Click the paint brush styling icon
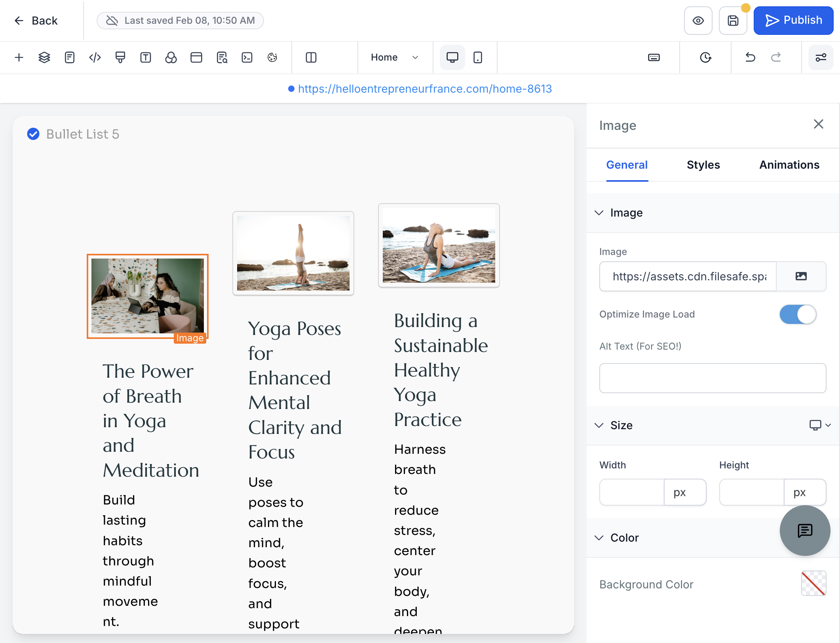The height and width of the screenshot is (643, 840). click(x=120, y=57)
